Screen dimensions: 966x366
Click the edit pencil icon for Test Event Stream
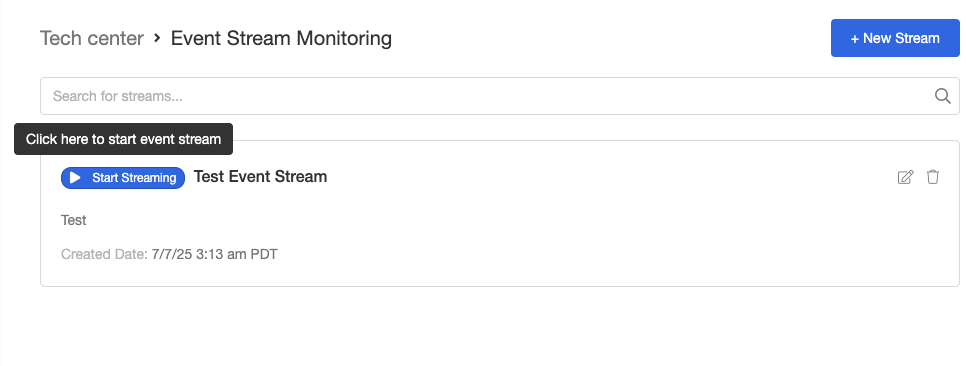click(x=905, y=177)
